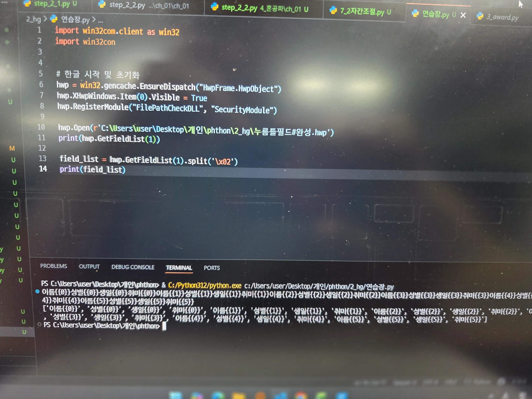This screenshot has height=399, width=532.
Task: Close the 연습장.py tab
Action: tap(463, 15)
